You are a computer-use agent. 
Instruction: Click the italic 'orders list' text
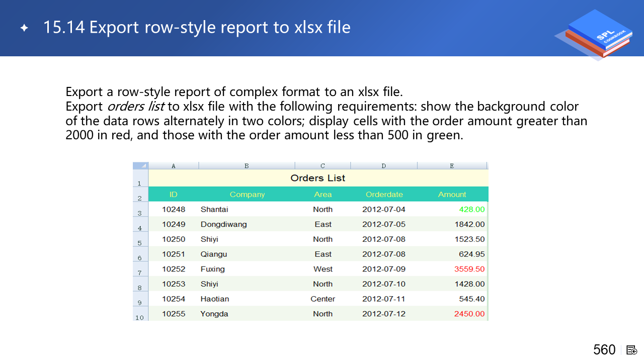coord(136,107)
